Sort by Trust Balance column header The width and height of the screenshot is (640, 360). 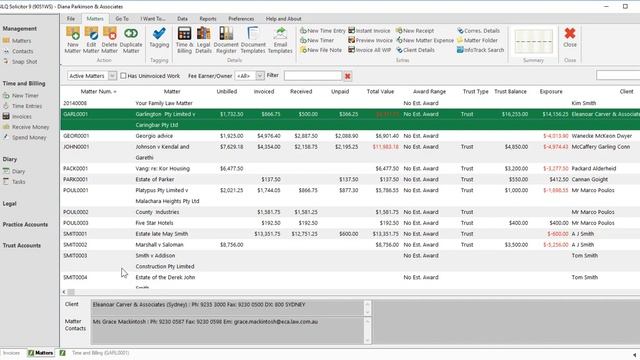pos(510,91)
